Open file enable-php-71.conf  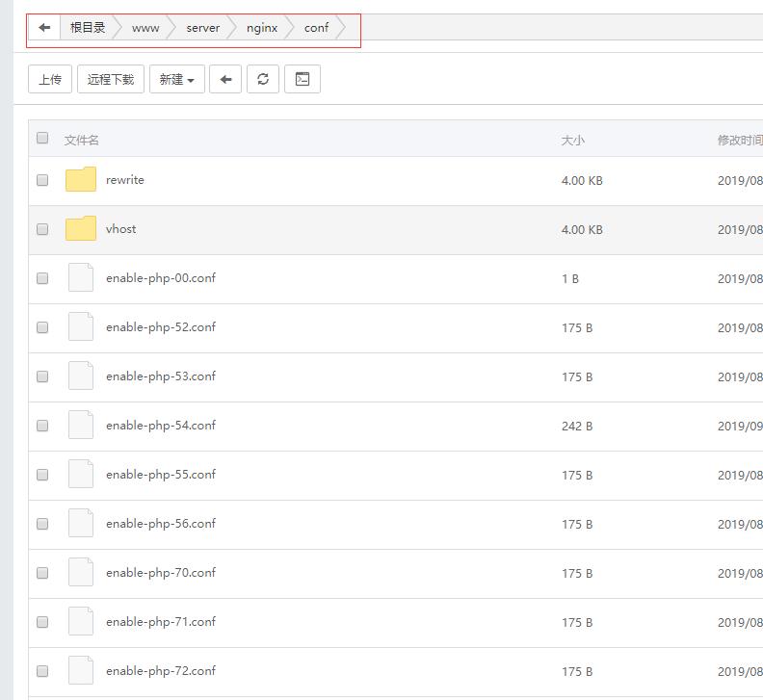point(161,622)
